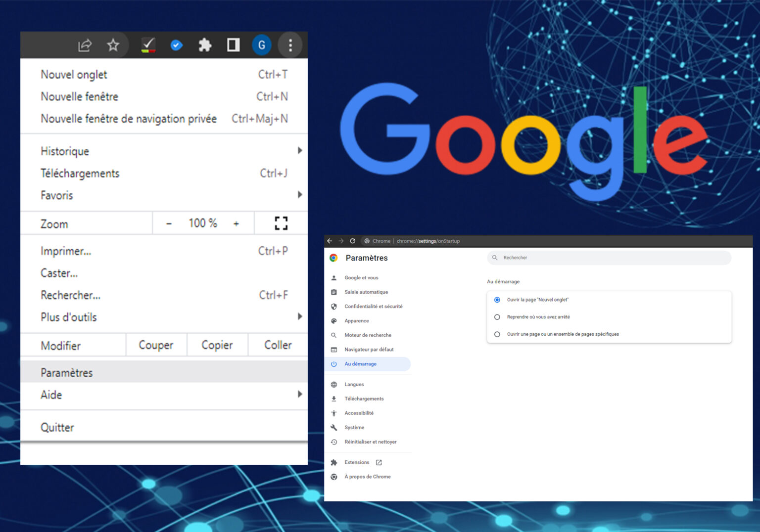Select Ouvrir la page 'Nouvel onglet' radio
Viewport: 760px width, 532px height.
(x=497, y=300)
